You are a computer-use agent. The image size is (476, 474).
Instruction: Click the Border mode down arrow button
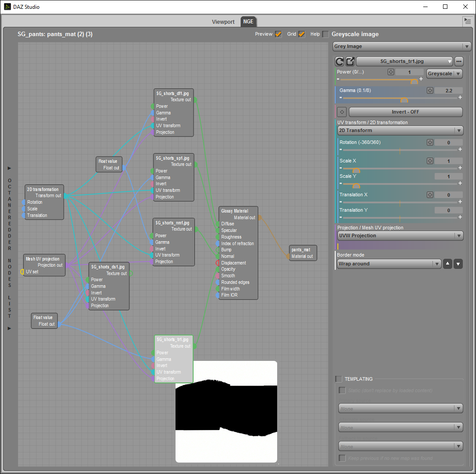458,264
